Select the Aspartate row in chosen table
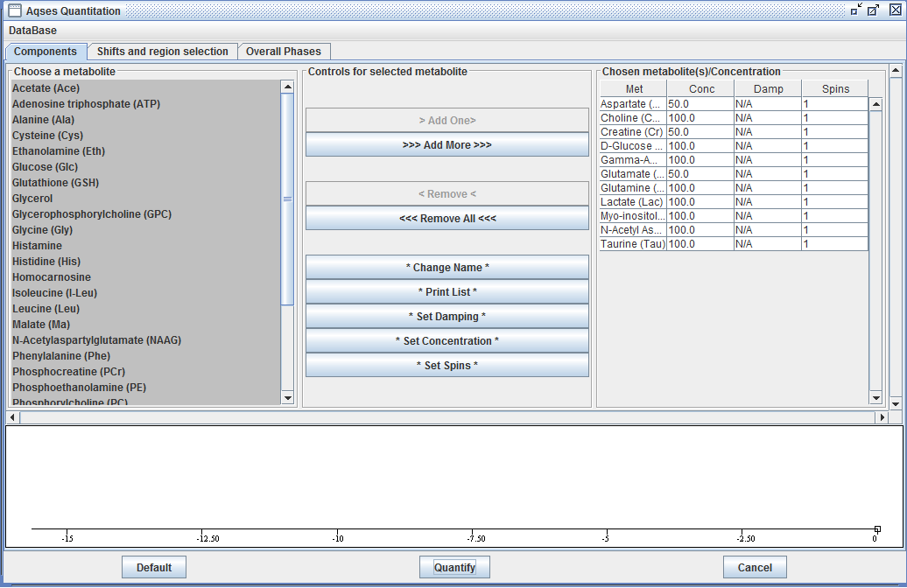This screenshot has width=907, height=588. (734, 104)
